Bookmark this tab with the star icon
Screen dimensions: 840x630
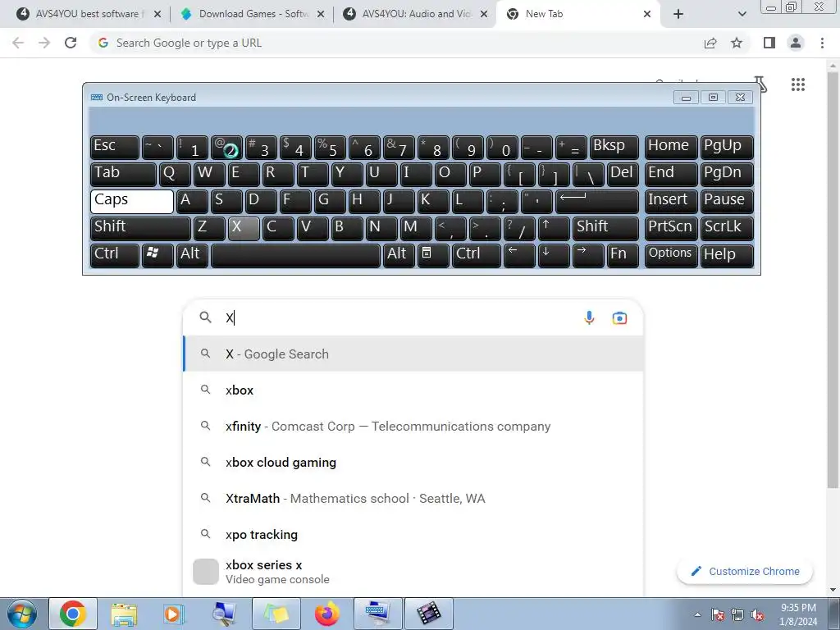coord(737,43)
